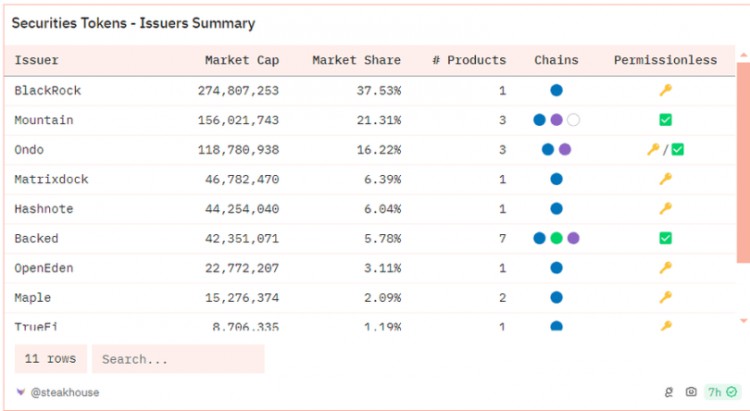Click market share value 2.09%
Screen dimensions: 750x411
[x=383, y=298]
